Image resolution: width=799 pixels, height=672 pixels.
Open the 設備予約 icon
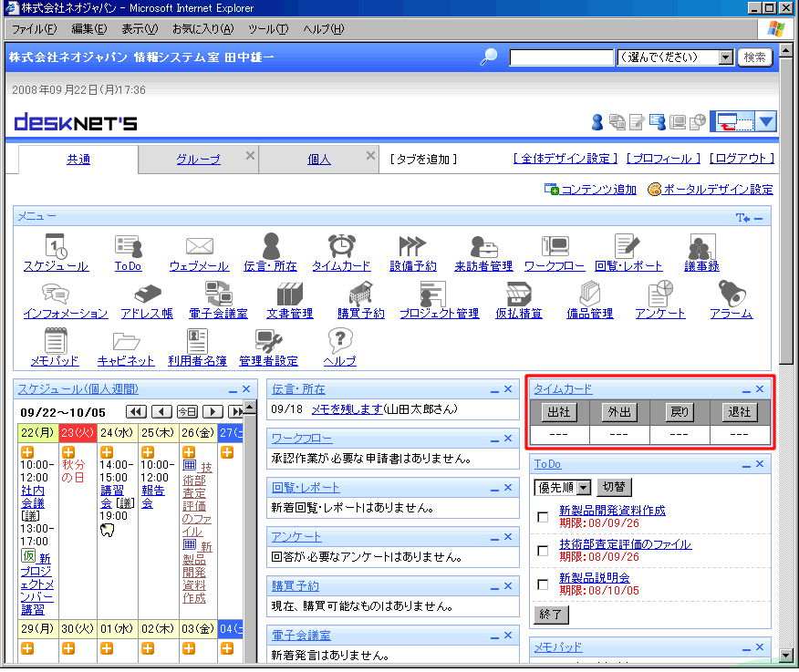(412, 246)
